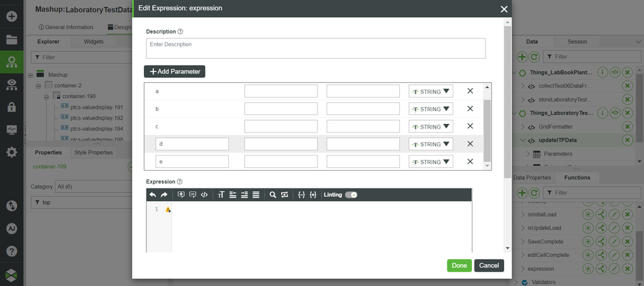Image resolution: width=644 pixels, height=286 pixels.
Task: Open the STRING type dropdown for parameter d
Action: pos(431,144)
